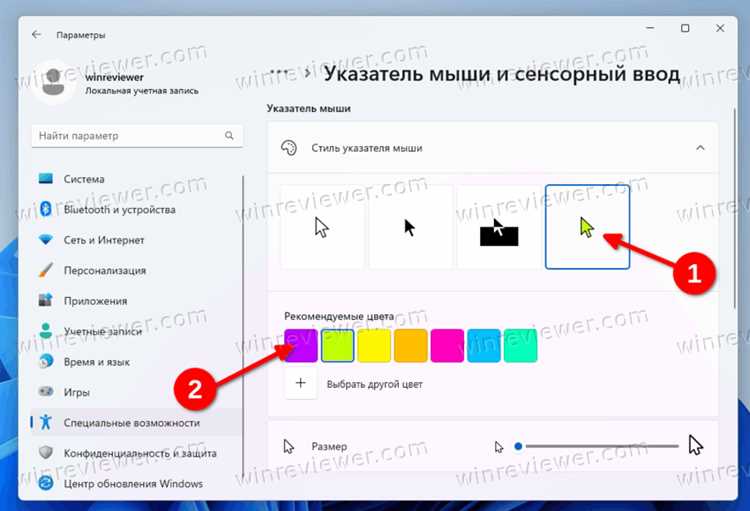Click the Конфиденциальность shield icon
This screenshot has width=750, height=511.
pos(46,453)
